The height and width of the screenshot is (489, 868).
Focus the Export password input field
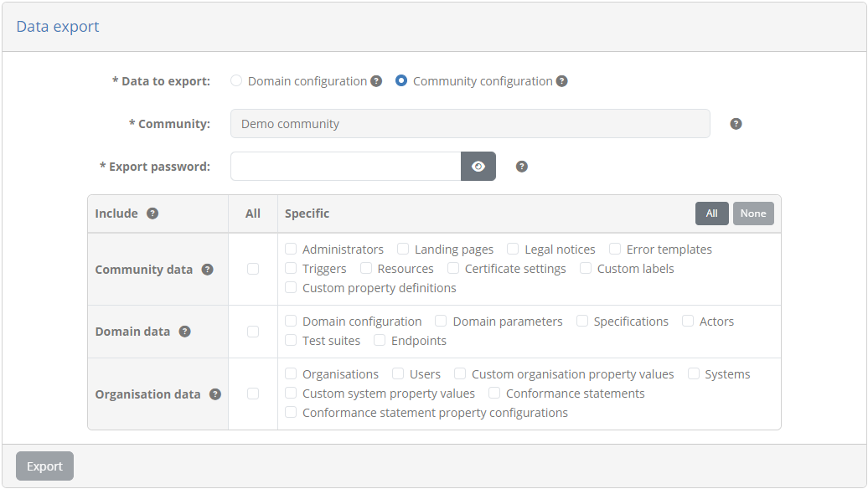coord(346,167)
